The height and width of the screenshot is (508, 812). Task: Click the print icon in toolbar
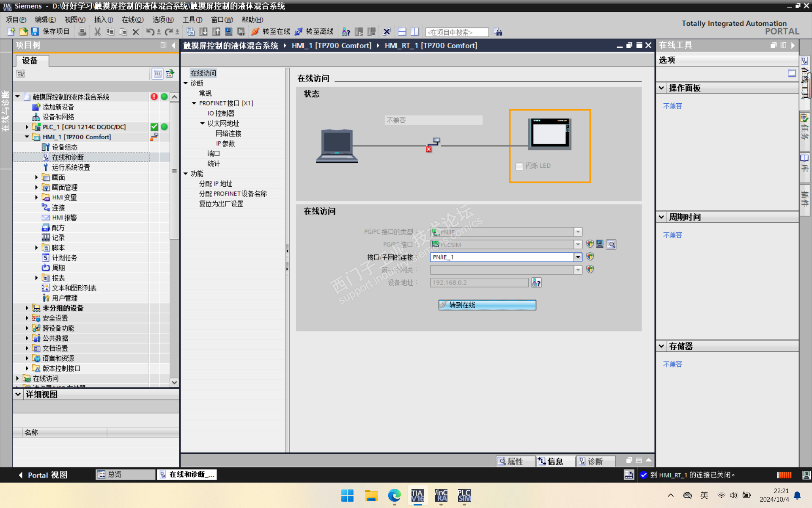(82, 32)
